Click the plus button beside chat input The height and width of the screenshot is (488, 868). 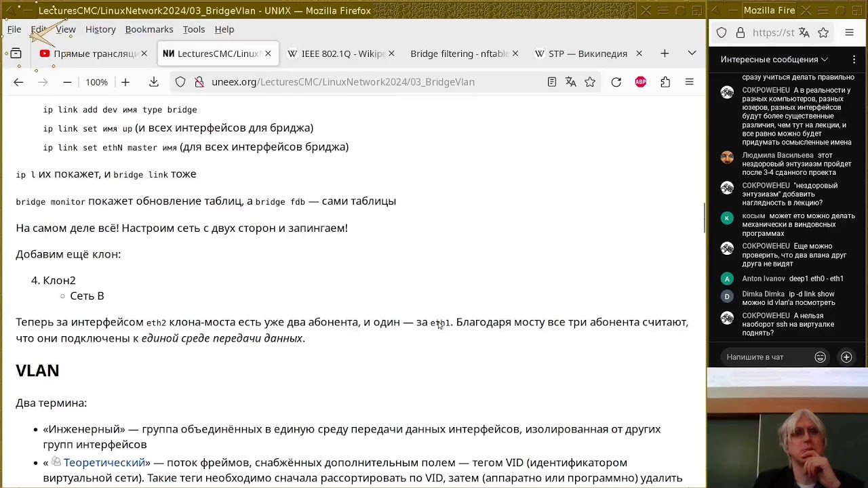(846, 357)
